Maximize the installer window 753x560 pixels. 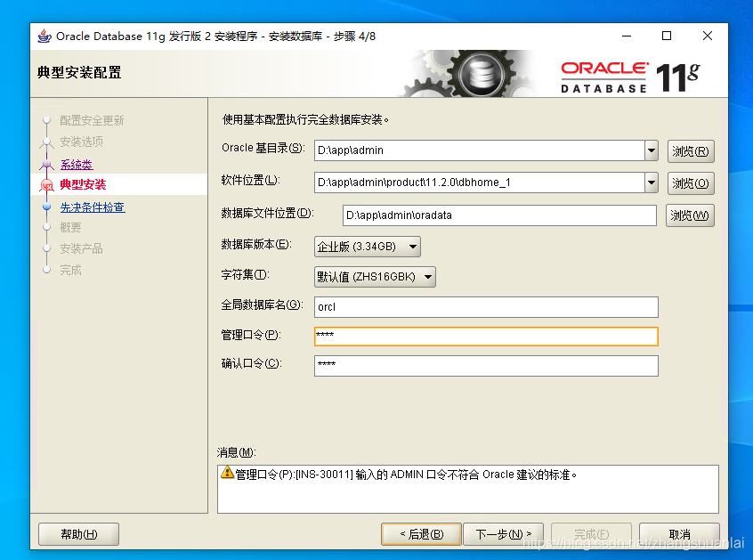click(x=667, y=36)
